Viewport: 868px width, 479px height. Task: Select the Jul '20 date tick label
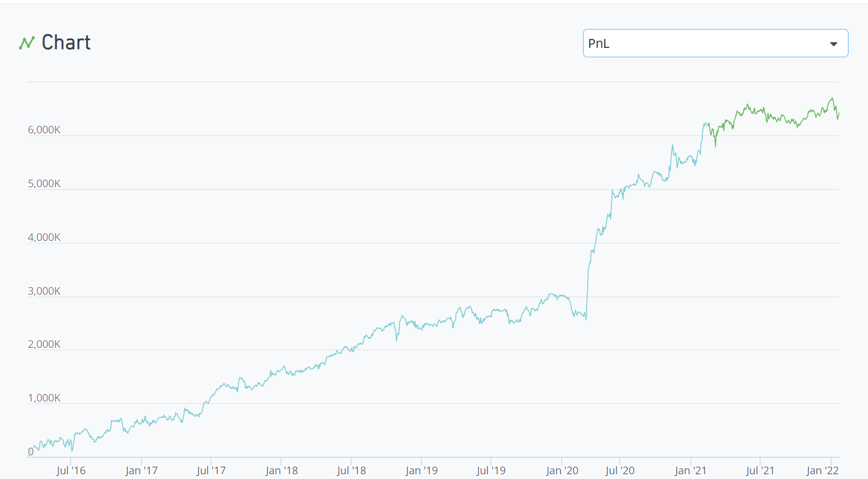620,471
